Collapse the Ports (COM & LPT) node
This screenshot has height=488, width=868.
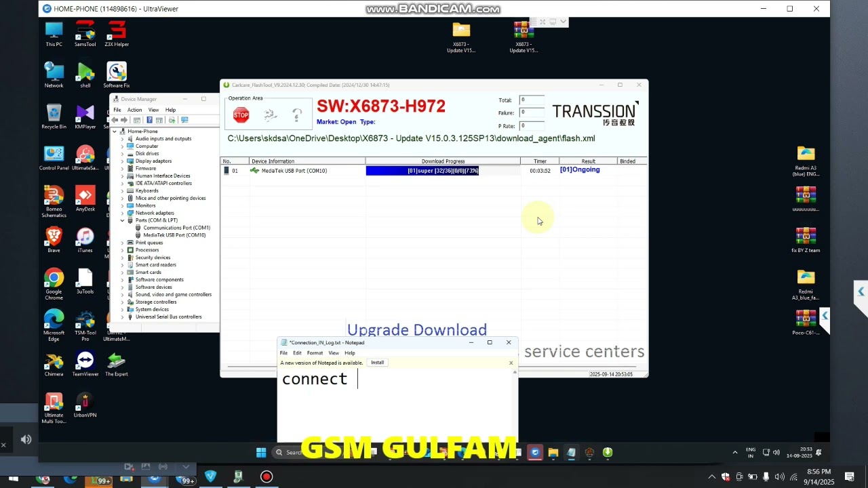coord(123,220)
